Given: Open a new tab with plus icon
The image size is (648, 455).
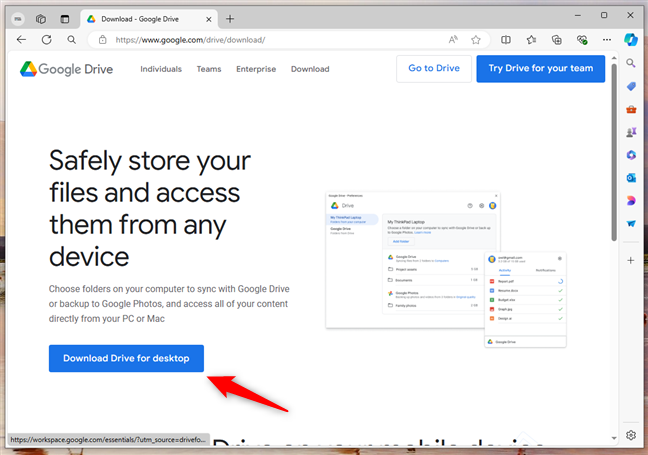Looking at the screenshot, I should [230, 19].
